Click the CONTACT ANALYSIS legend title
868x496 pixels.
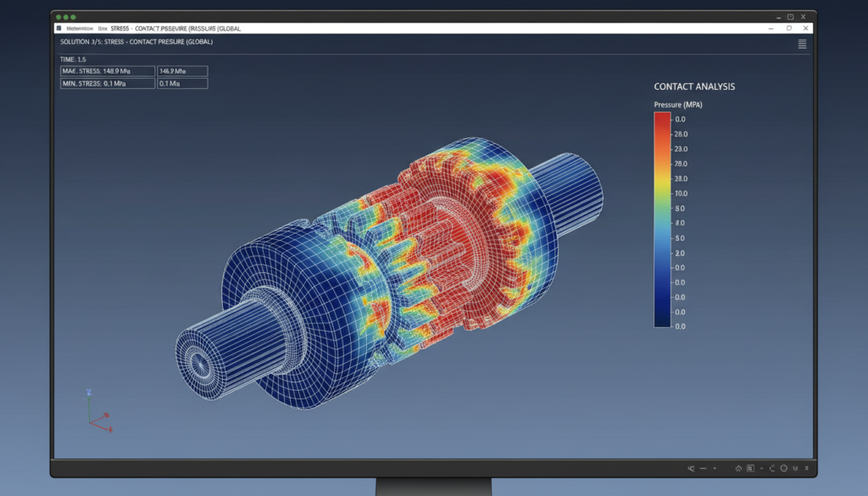[x=694, y=86]
